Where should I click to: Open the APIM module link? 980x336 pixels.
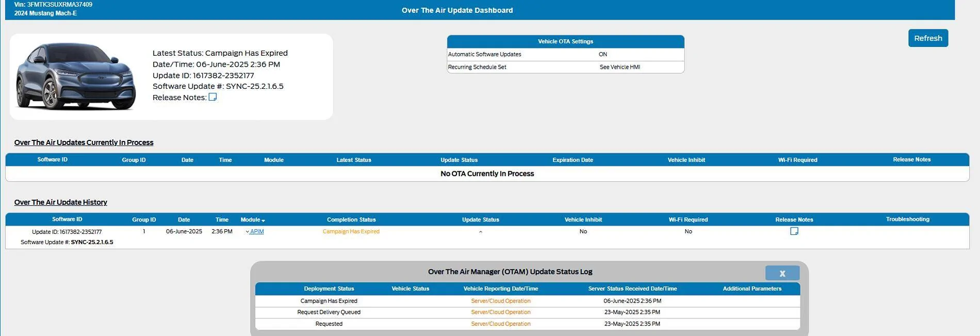point(257,231)
